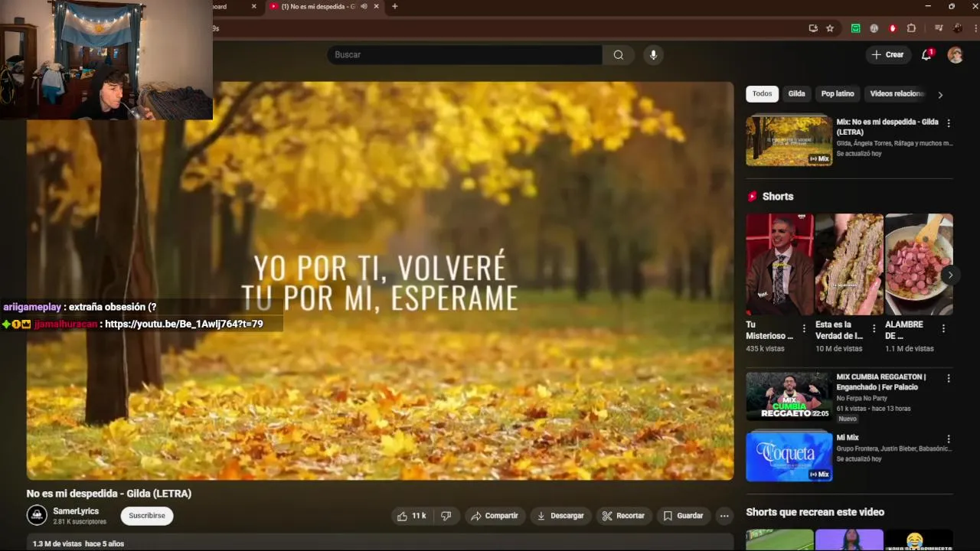
Task: Click 'Shorts que recrean este video' heading
Action: coord(815,512)
